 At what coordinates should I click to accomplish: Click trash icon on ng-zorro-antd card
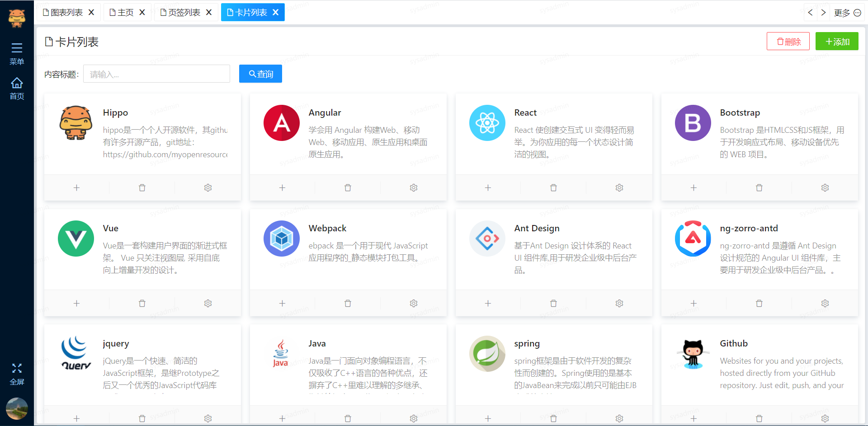pos(759,303)
